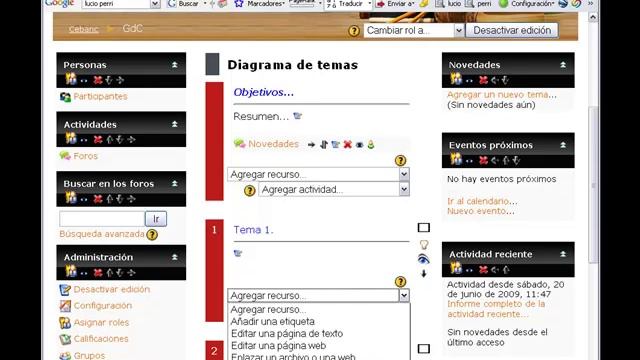Click the edit summary icon under Tema 1
The image size is (640, 360).
(x=238, y=253)
